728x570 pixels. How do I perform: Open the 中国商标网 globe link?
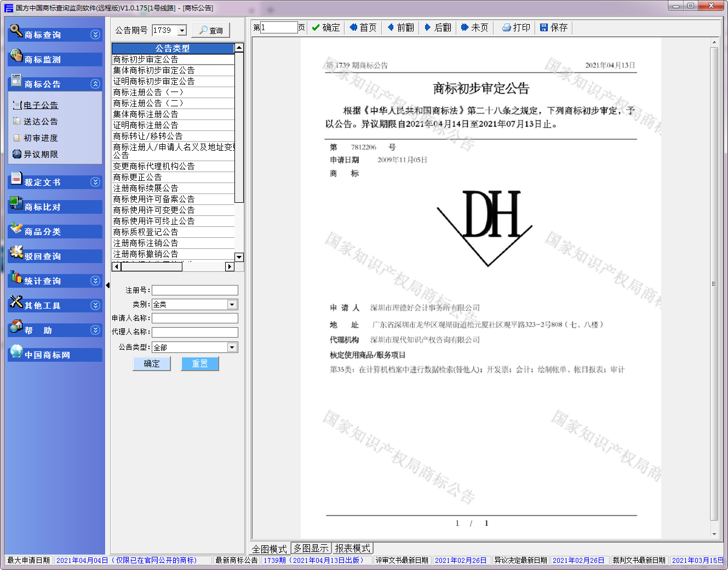(x=16, y=351)
